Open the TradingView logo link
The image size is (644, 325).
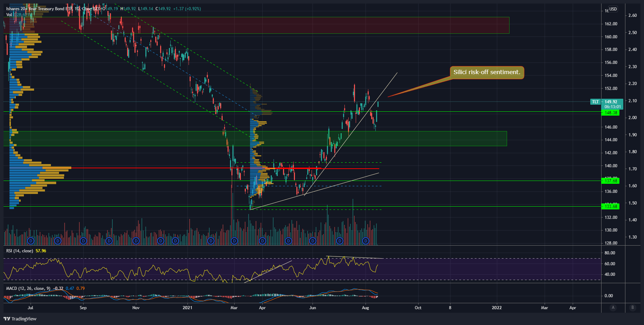point(20,319)
